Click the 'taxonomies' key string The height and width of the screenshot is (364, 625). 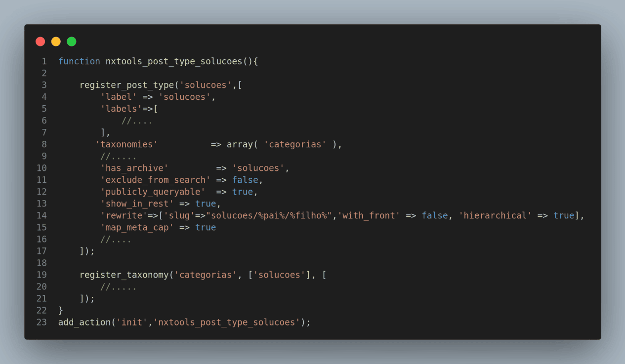pyautogui.click(x=126, y=144)
